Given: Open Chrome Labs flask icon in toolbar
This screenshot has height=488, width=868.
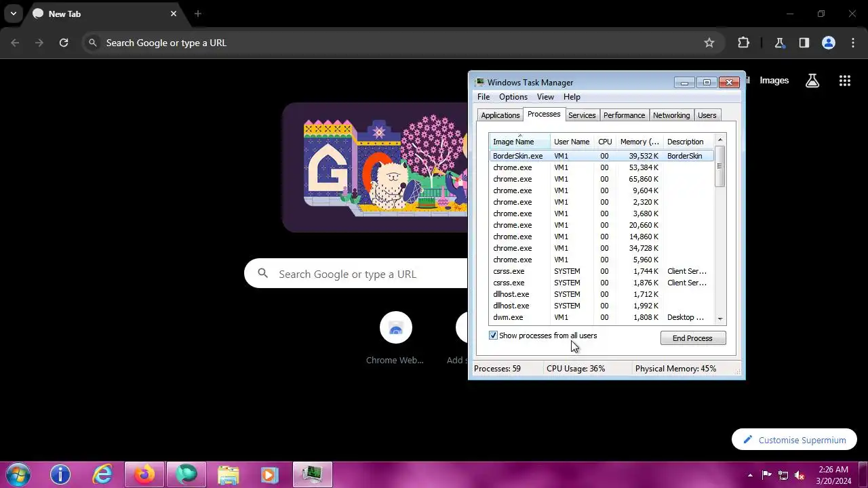Looking at the screenshot, I should [x=780, y=43].
